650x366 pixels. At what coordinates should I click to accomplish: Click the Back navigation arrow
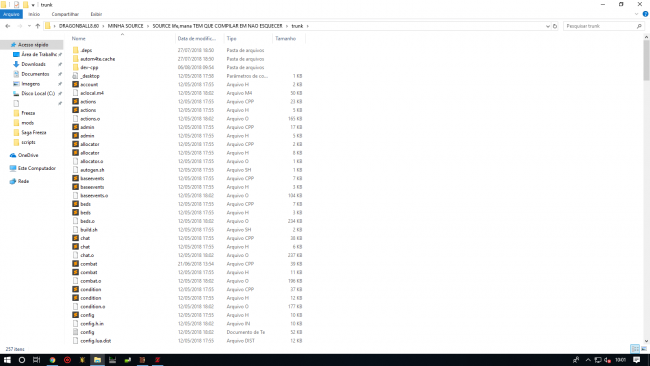point(7,26)
